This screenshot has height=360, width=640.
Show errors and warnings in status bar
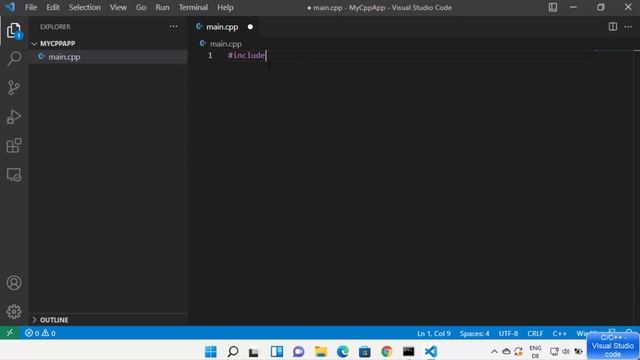[x=40, y=333]
